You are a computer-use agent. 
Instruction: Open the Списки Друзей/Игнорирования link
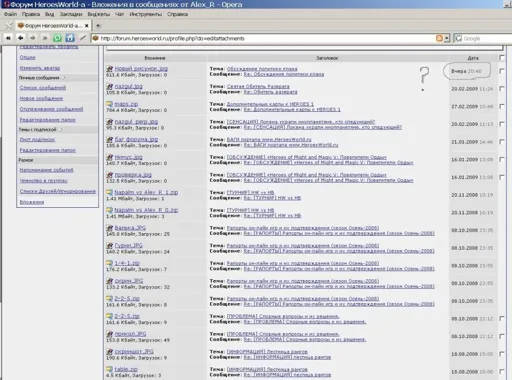click(x=57, y=191)
